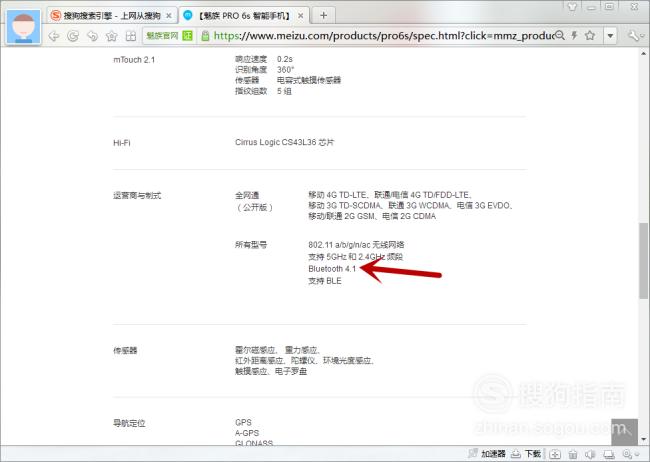
Task: Close the 搜狗搜索引擎 tab
Action: click(169, 16)
